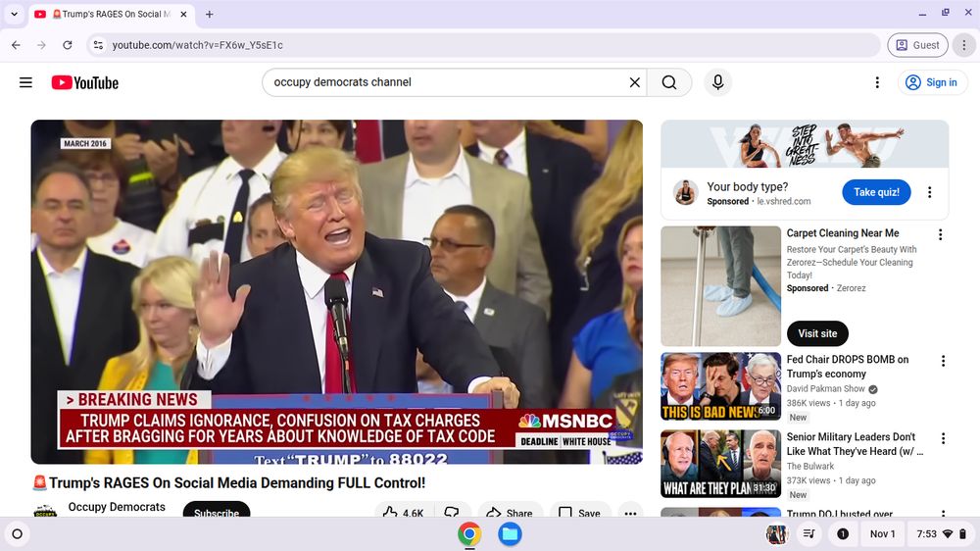Dislike the video
The height and width of the screenshot is (551, 980).
(x=451, y=511)
